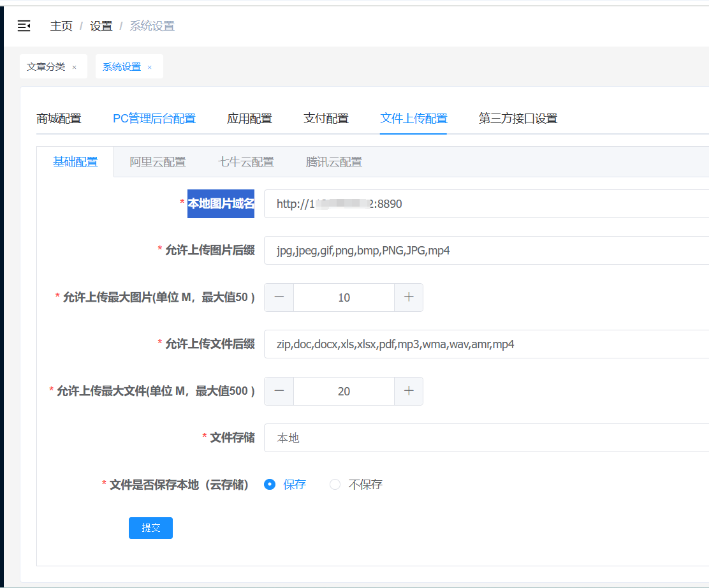Switch to PC管理后台配置 tab
This screenshot has height=588, width=709.
[x=154, y=119]
